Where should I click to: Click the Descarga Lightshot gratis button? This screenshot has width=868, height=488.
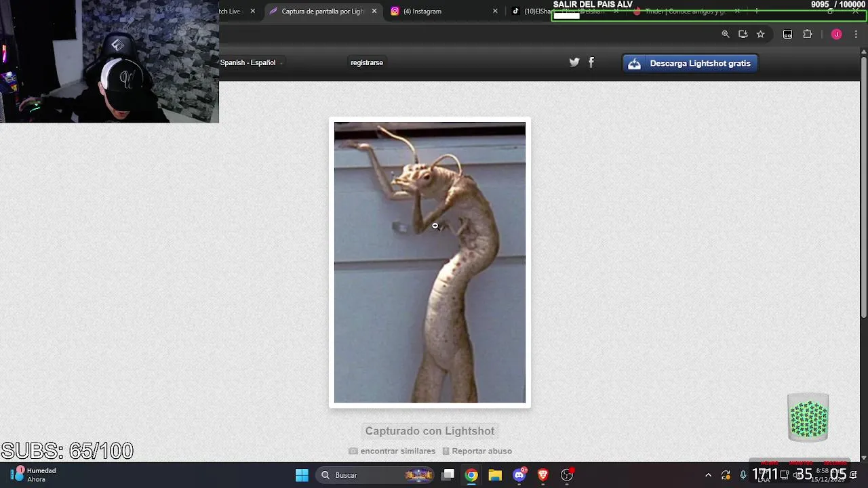tap(690, 63)
